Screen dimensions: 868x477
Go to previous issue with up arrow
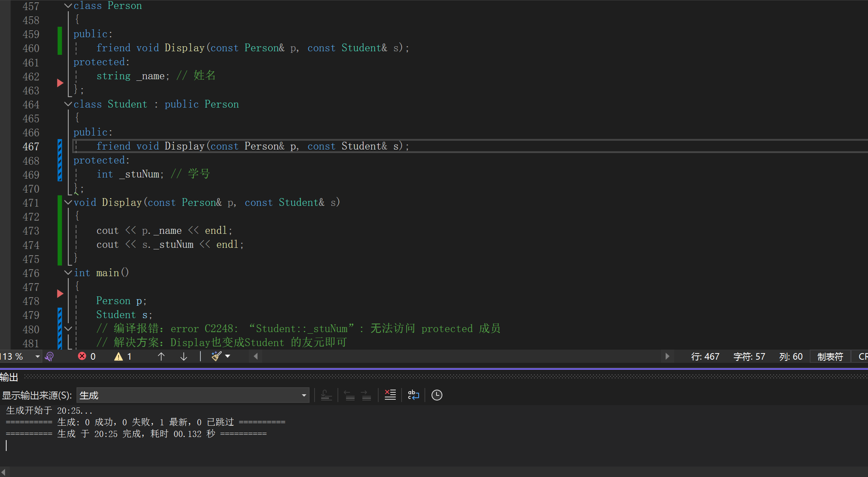(x=161, y=356)
